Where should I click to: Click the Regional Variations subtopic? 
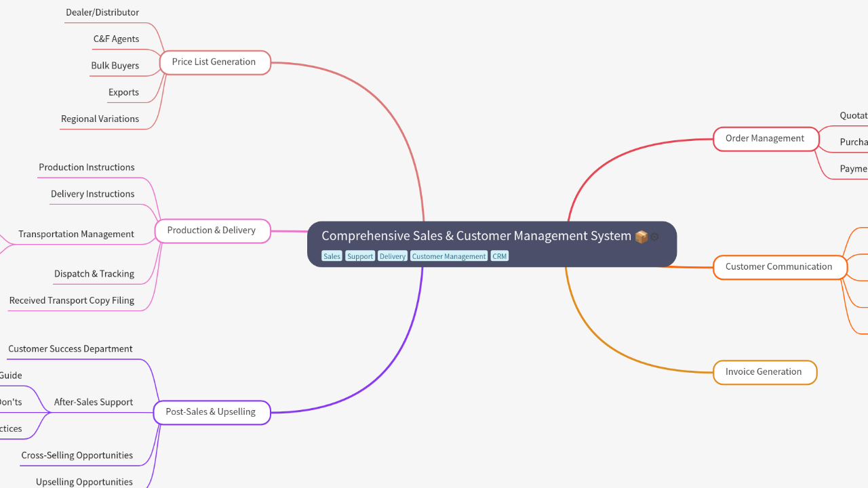coord(100,119)
